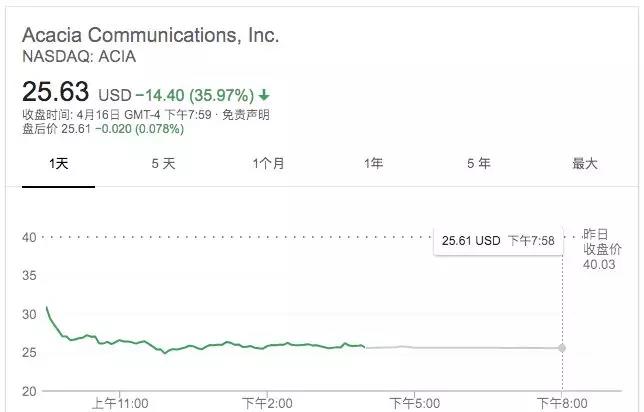The width and height of the screenshot is (644, 412).
Task: Click the gray after-hours endpoint dot
Action: point(562,348)
